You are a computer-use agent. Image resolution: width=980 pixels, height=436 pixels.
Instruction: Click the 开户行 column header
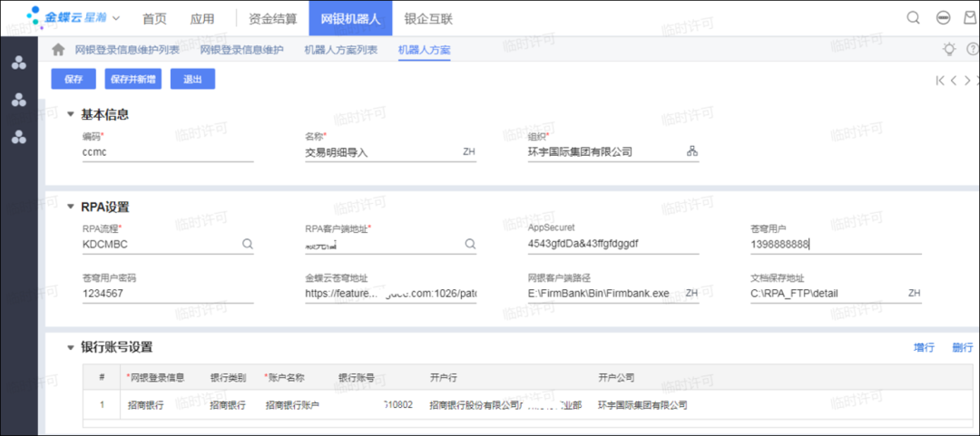443,378
